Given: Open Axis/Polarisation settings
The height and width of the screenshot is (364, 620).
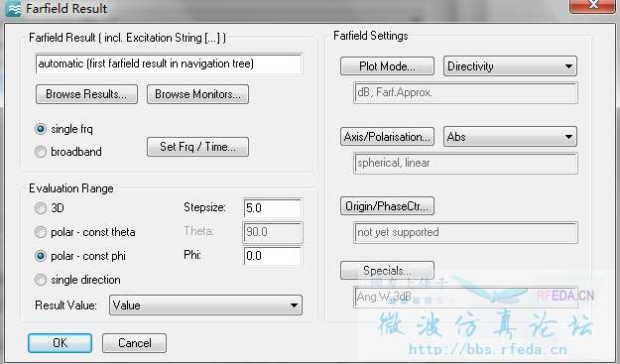Looking at the screenshot, I should pyautogui.click(x=387, y=137).
